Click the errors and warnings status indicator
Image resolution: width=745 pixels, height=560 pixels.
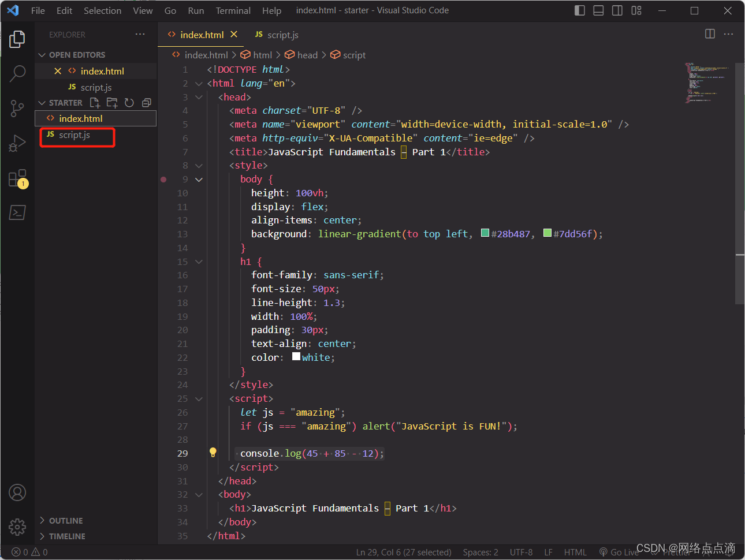click(29, 552)
